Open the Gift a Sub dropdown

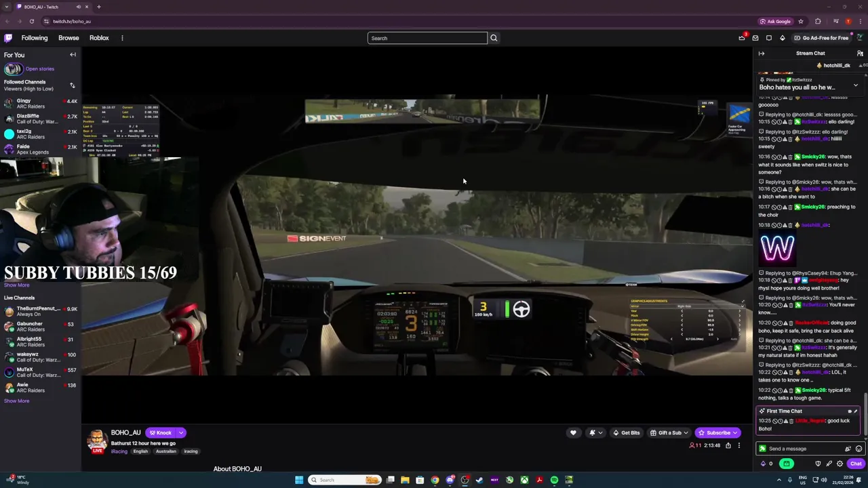pos(669,433)
